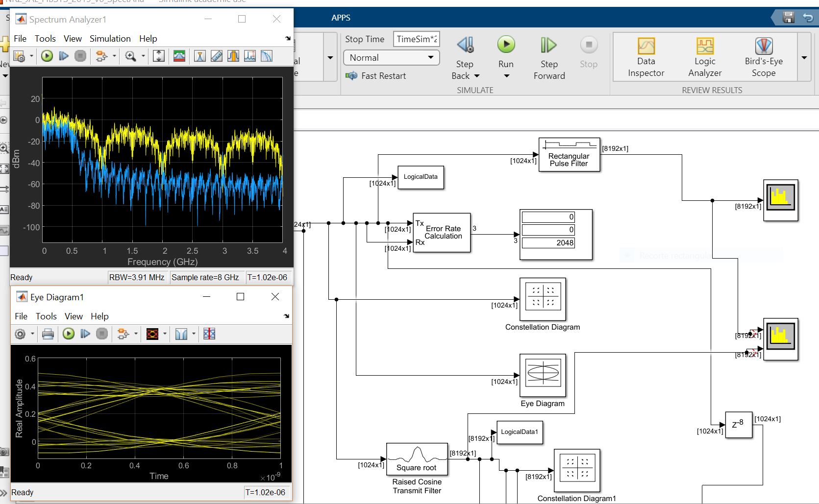Open the Normal simulation mode dropdown
The height and width of the screenshot is (504, 819).
coord(391,58)
